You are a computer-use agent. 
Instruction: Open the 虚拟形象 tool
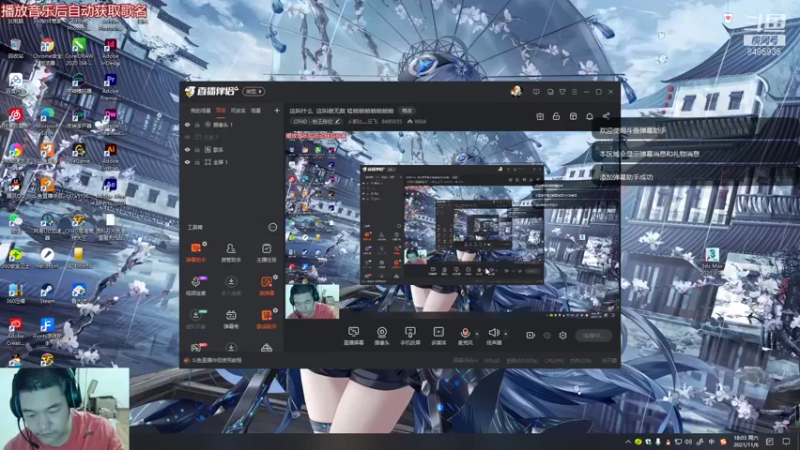[196, 319]
